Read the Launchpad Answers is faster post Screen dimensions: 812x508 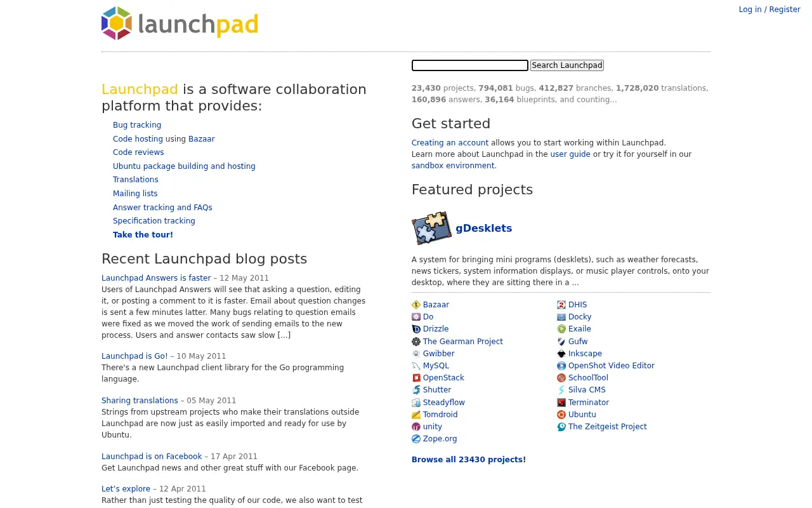(156, 278)
